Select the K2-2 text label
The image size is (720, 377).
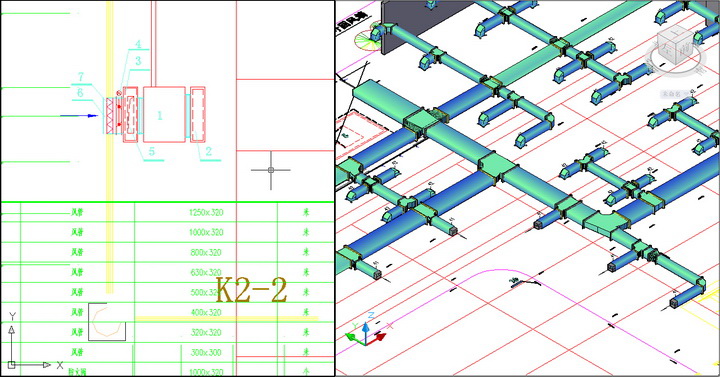251,290
